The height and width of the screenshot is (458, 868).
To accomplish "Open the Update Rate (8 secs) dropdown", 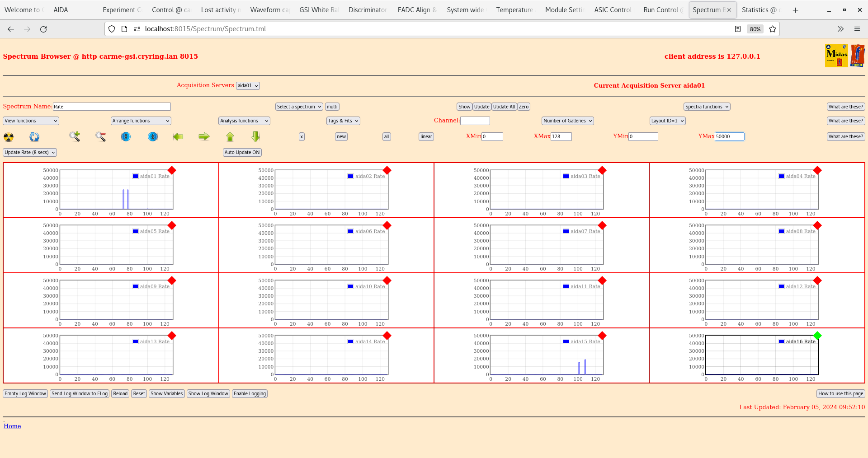I will coord(30,153).
